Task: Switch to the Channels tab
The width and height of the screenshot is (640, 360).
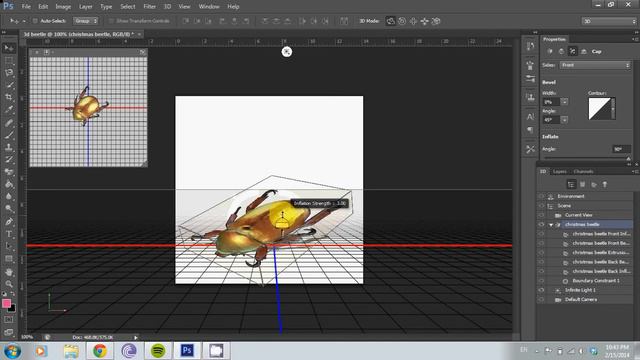Action: tap(583, 171)
